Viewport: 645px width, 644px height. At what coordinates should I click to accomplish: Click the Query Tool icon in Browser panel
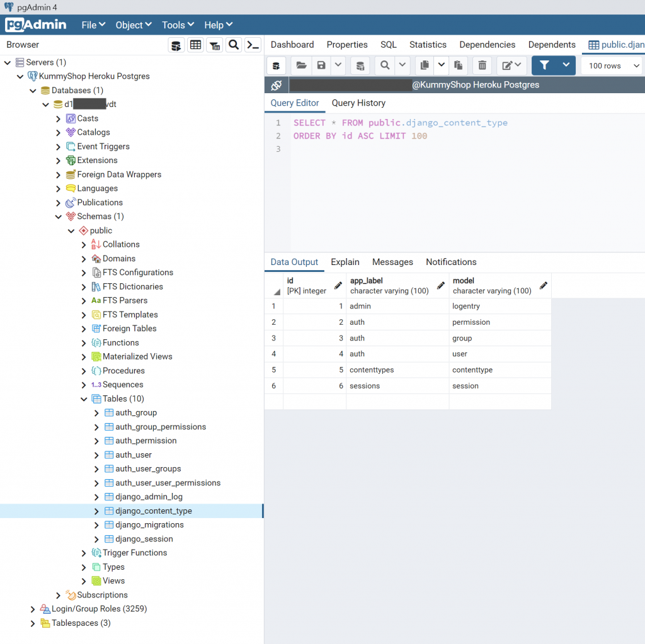(176, 45)
